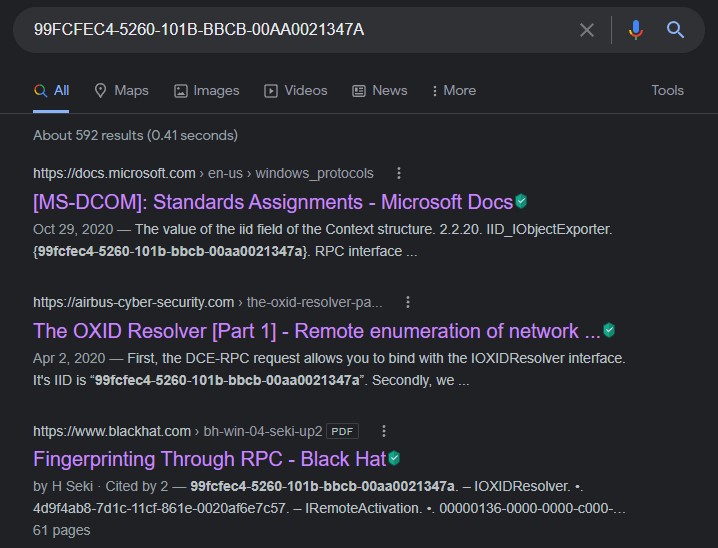
Task: Start voice search with the microphone icon
Action: 636,30
